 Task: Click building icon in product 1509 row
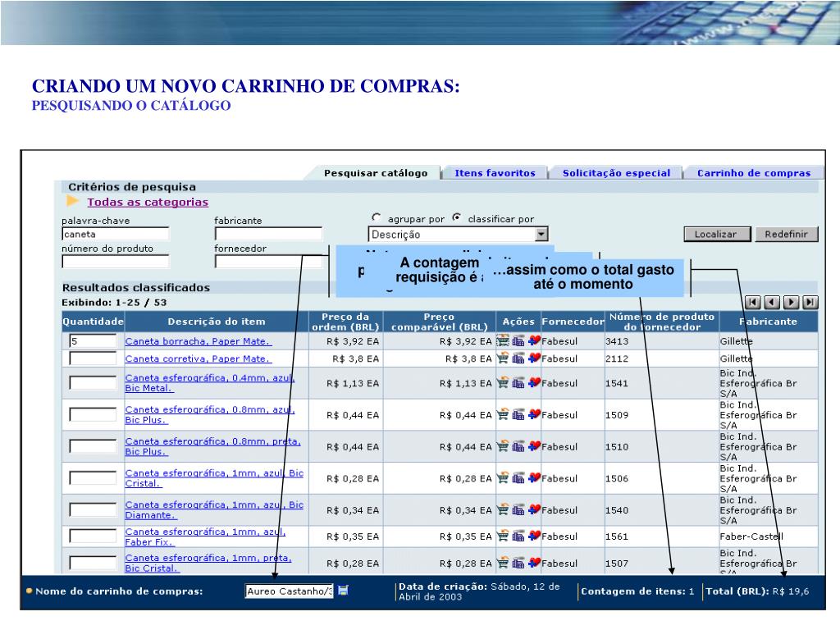coord(518,414)
